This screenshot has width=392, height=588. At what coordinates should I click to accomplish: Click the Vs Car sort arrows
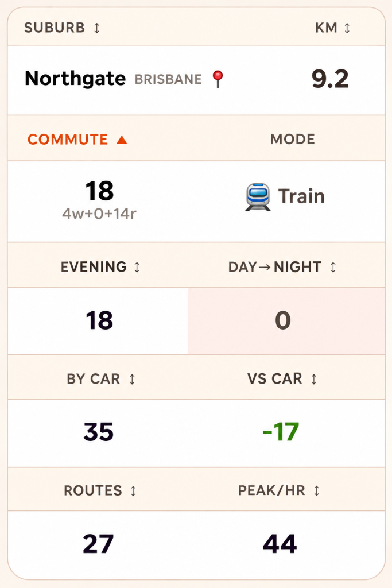pos(314,379)
